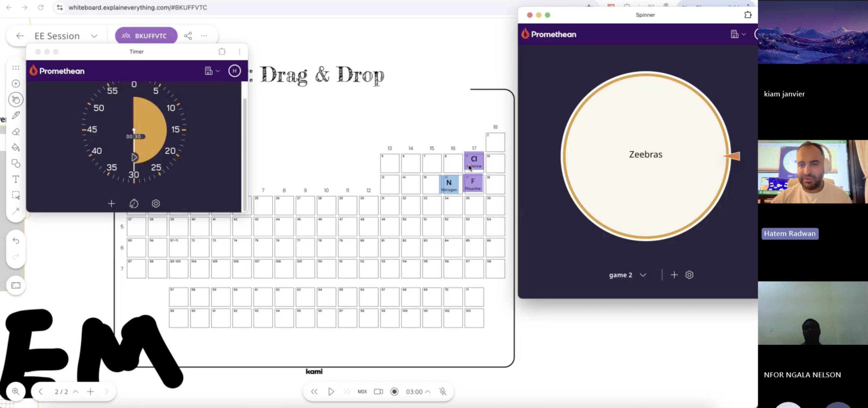This screenshot has width=868, height=408.
Task: Select the eraser tool
Action: [x=16, y=132]
